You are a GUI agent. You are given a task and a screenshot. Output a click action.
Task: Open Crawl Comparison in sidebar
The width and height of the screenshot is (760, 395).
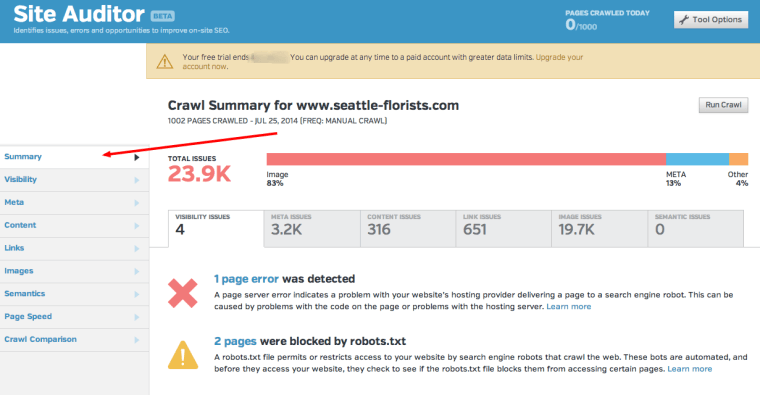coord(74,340)
